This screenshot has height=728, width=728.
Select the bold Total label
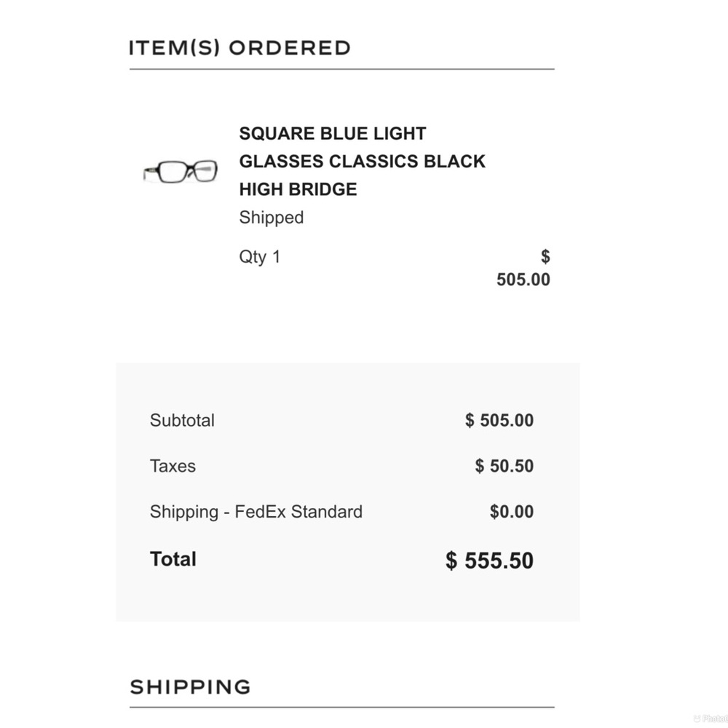173,559
